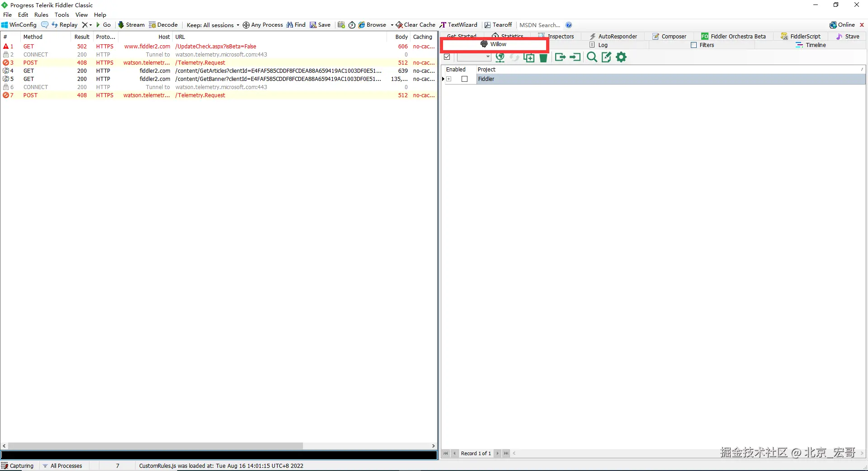This screenshot has width=868, height=471.
Task: Click the Go resume button
Action: tap(103, 25)
